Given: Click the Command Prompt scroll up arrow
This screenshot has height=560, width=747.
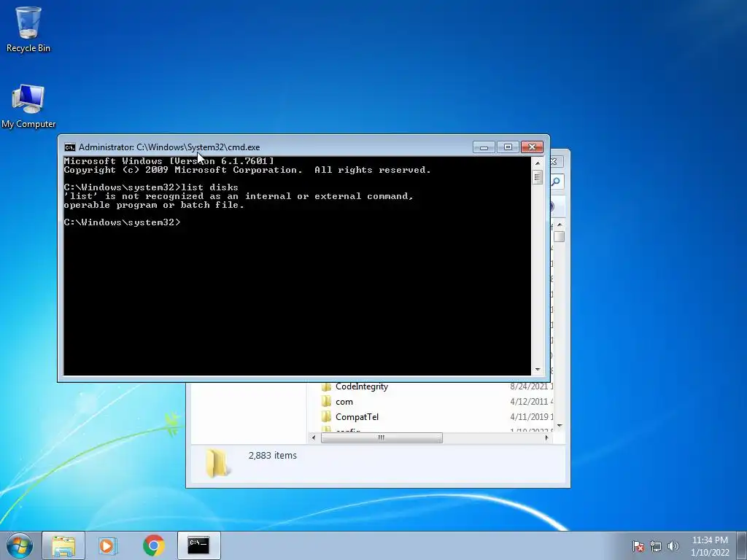Looking at the screenshot, I should [x=538, y=163].
